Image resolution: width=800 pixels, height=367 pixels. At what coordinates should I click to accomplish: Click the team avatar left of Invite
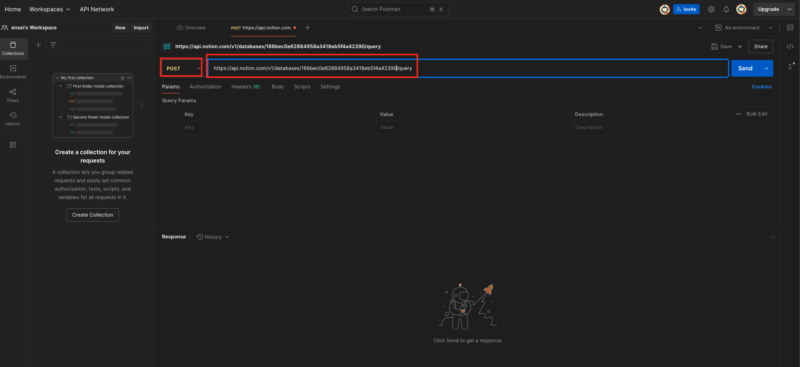coord(664,9)
